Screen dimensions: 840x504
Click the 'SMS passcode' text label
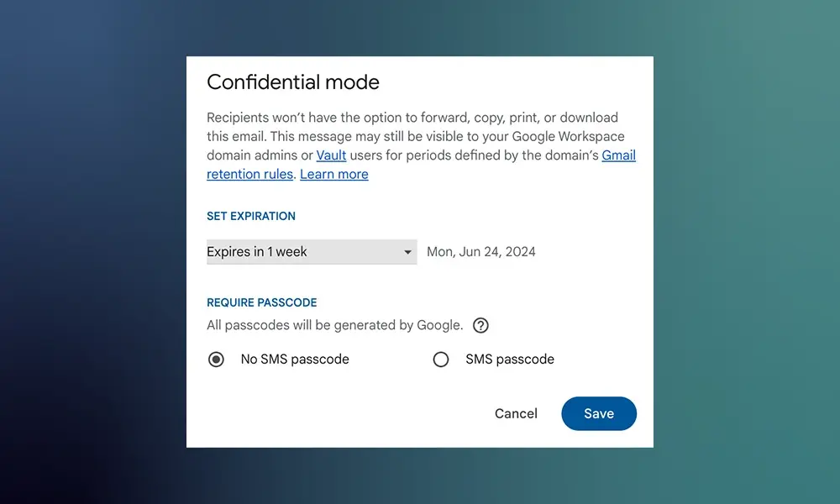509,360
